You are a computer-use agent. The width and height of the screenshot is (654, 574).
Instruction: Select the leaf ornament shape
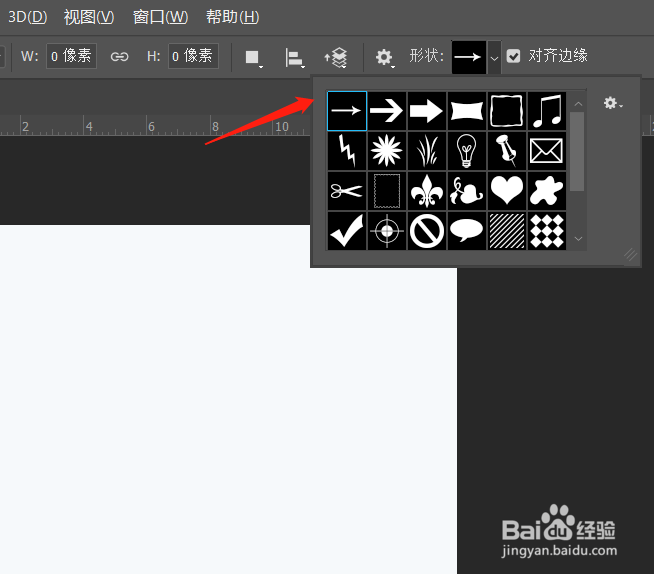466,191
